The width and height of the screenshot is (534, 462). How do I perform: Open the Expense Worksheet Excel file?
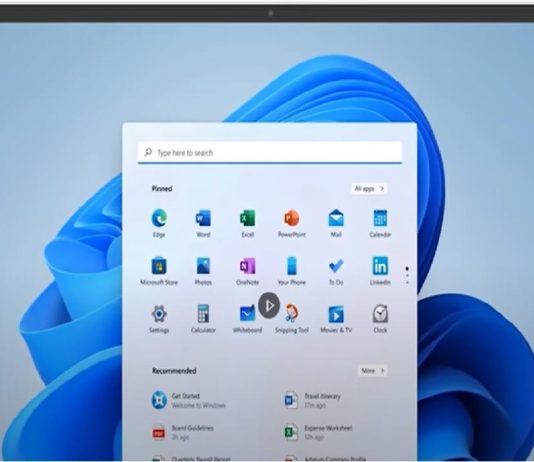click(x=318, y=432)
